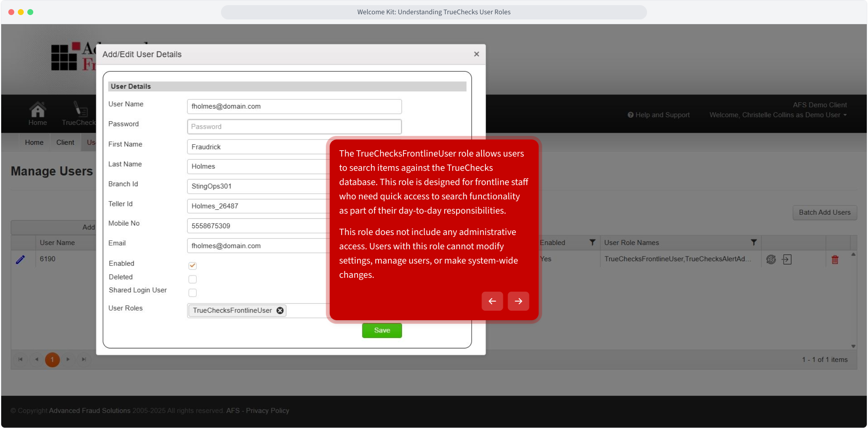The height and width of the screenshot is (428, 868).
Task: Click the macOS green fullscreen button
Action: pyautogui.click(x=30, y=12)
